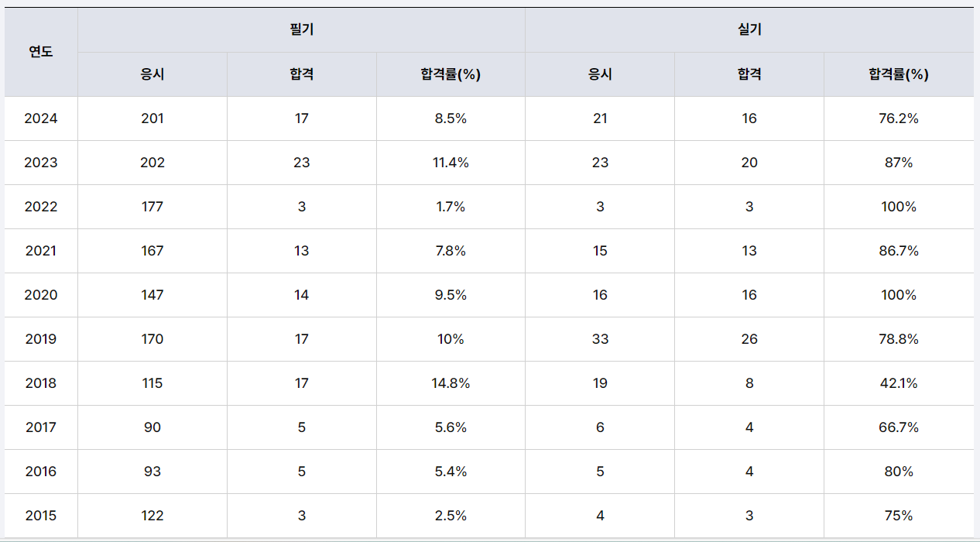Select the 147 applicants cell for 2020
980x542 pixels.
pyautogui.click(x=152, y=295)
